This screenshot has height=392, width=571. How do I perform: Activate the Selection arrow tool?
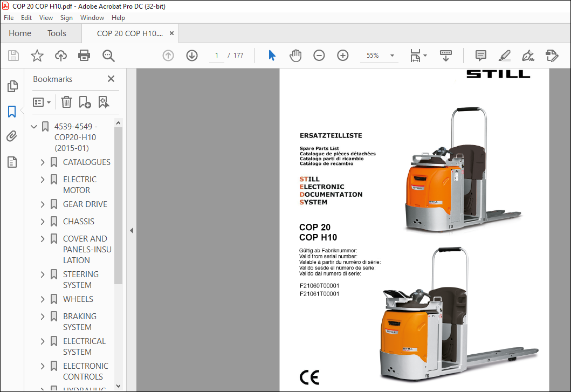tap(272, 56)
